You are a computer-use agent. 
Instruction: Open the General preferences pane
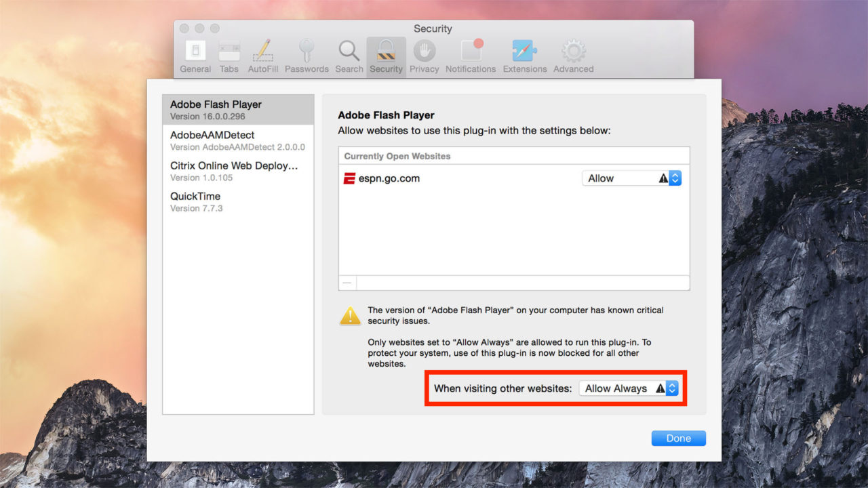(195, 57)
